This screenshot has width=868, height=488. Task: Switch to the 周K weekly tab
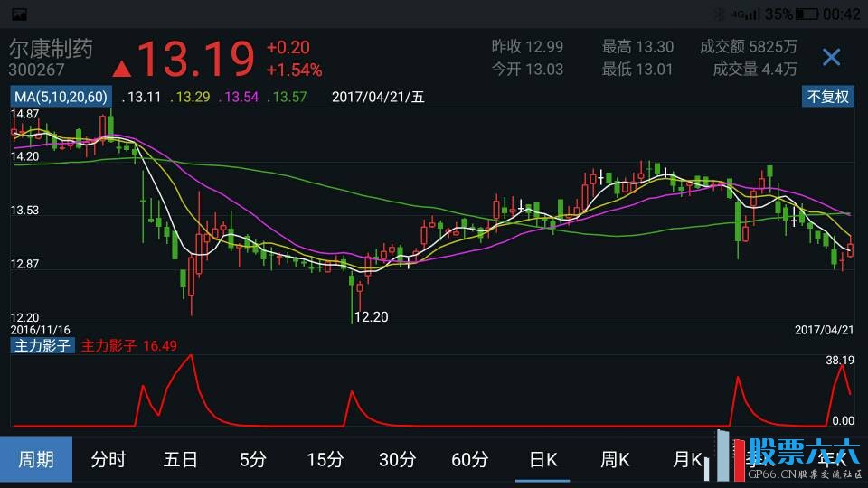point(615,460)
